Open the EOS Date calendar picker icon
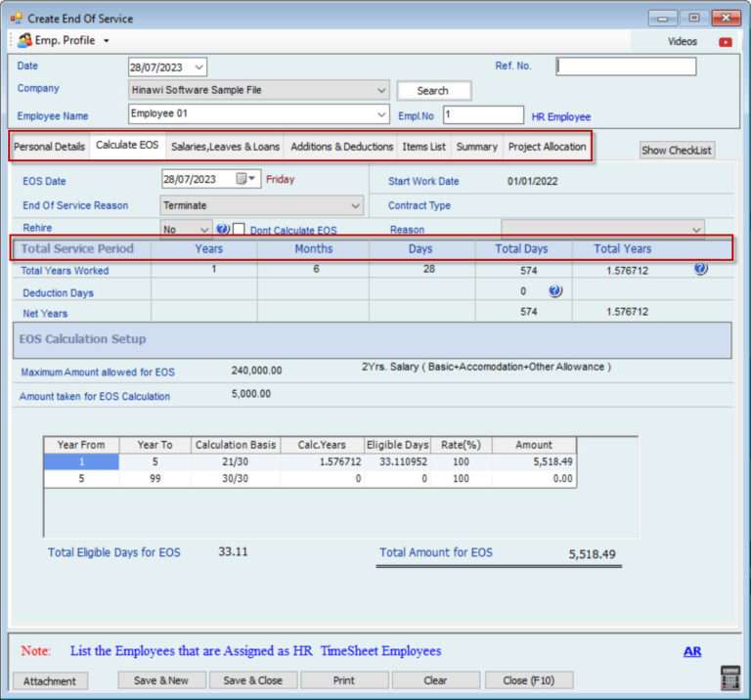751x700 pixels. click(x=242, y=179)
